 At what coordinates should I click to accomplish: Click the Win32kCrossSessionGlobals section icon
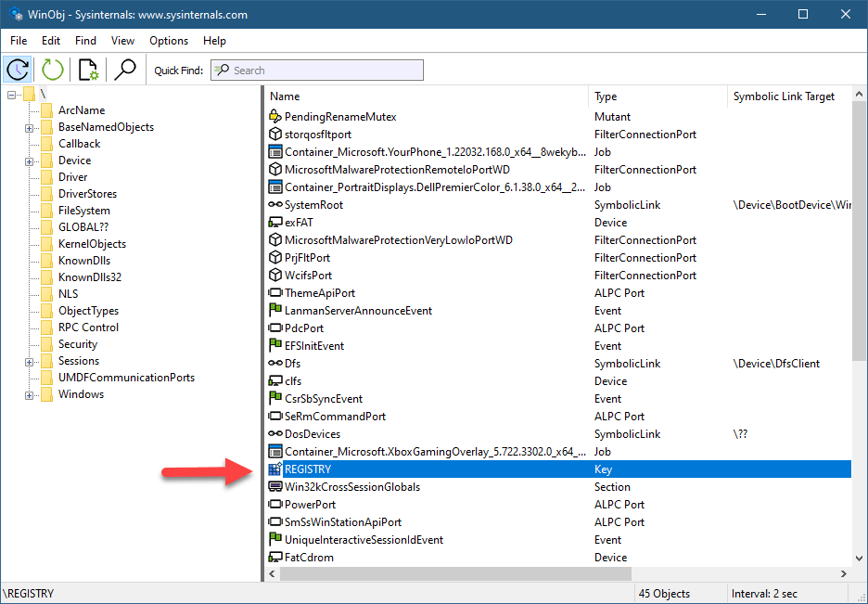274,487
